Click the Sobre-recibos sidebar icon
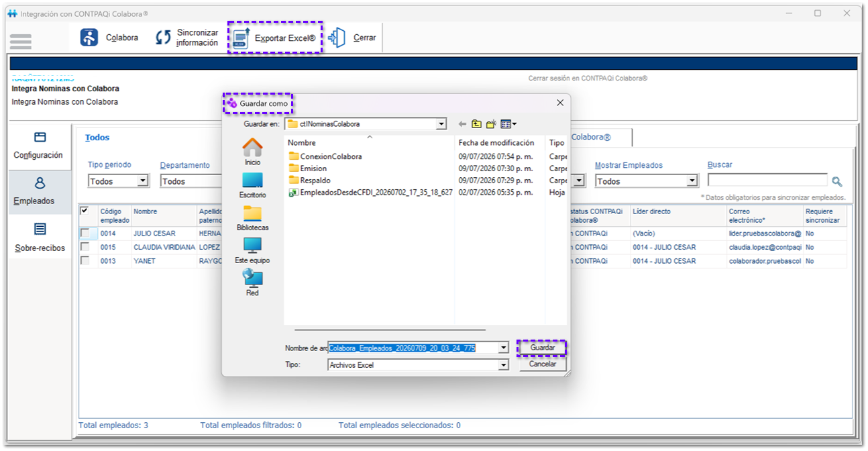Image resolution: width=868 pixels, height=451 pixels. point(40,229)
